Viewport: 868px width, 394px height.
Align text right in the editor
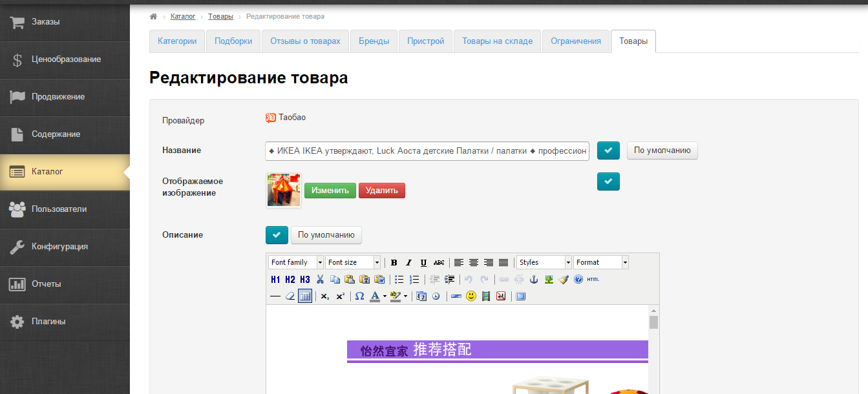click(x=489, y=262)
